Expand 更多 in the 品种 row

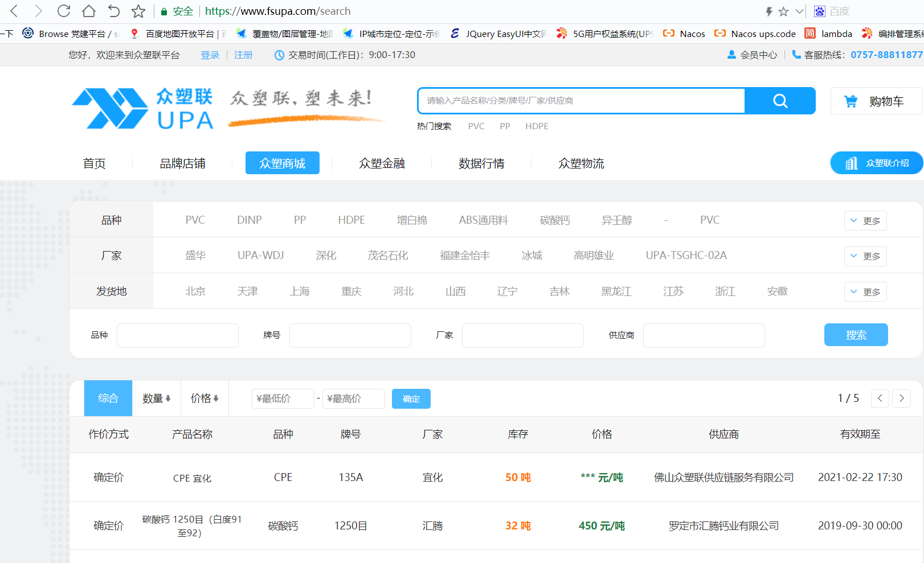pyautogui.click(x=865, y=221)
